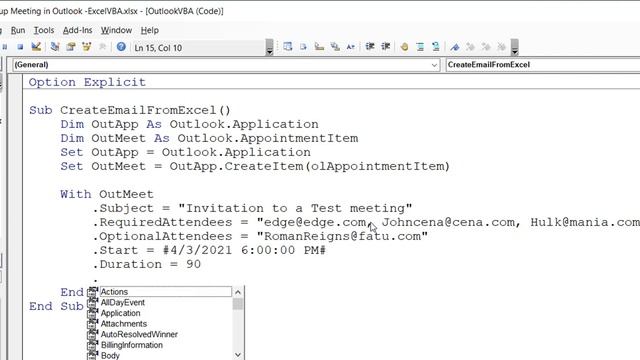Click the End Sub line

(x=56, y=306)
